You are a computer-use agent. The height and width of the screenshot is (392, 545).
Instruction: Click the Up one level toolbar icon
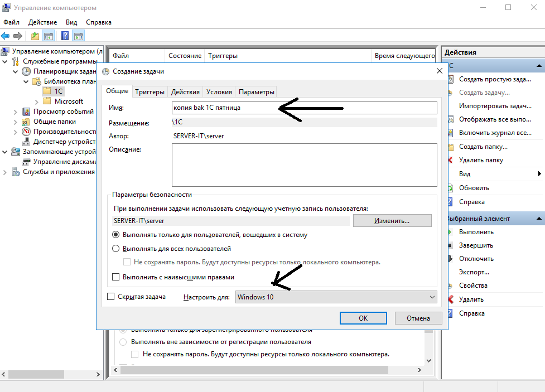tap(35, 36)
